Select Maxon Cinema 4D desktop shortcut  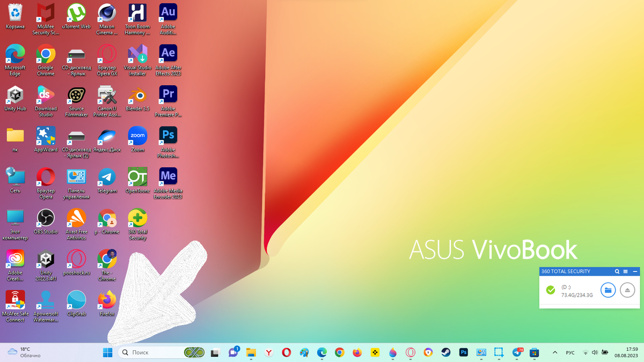tap(107, 19)
